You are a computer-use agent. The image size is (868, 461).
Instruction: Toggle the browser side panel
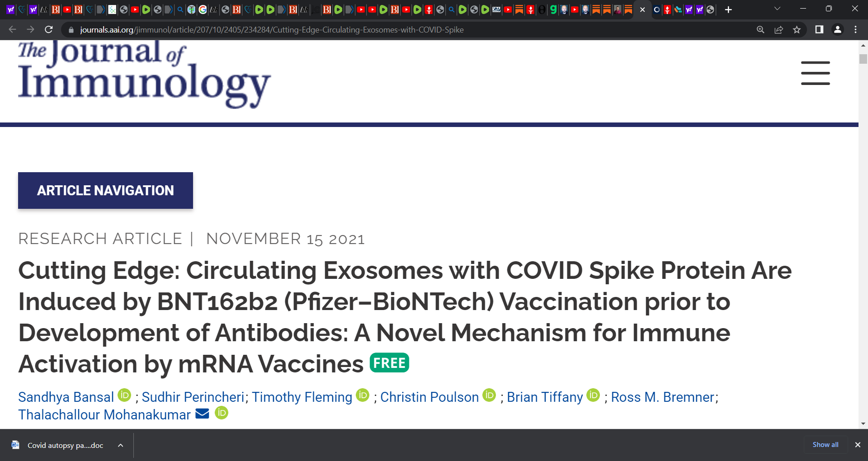click(x=819, y=29)
